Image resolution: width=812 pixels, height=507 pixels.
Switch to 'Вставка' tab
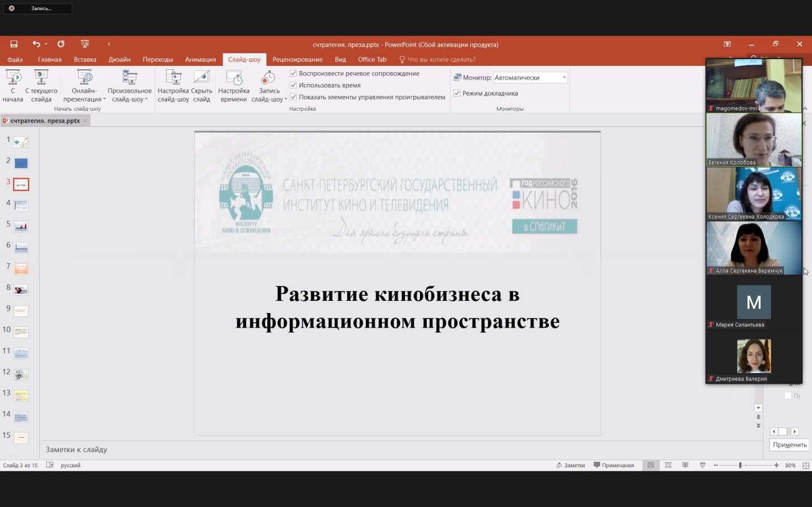pos(85,60)
